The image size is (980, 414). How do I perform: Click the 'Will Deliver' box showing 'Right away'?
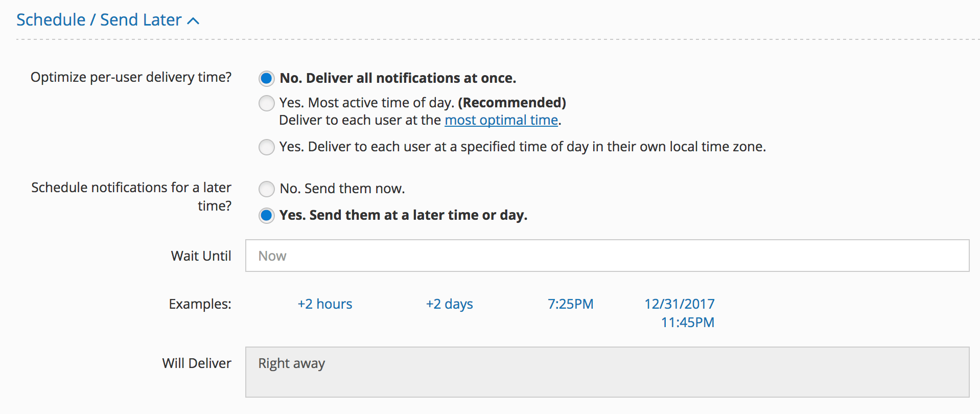607,372
